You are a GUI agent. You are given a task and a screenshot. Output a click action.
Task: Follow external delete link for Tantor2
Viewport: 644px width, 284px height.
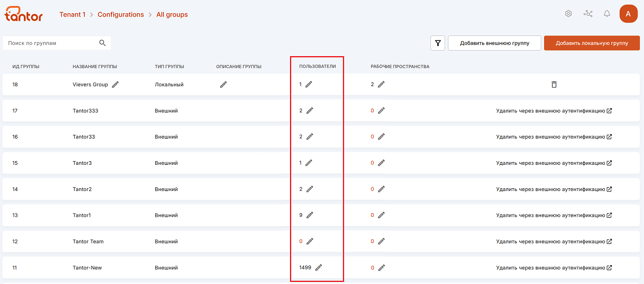pyautogui.click(x=554, y=189)
